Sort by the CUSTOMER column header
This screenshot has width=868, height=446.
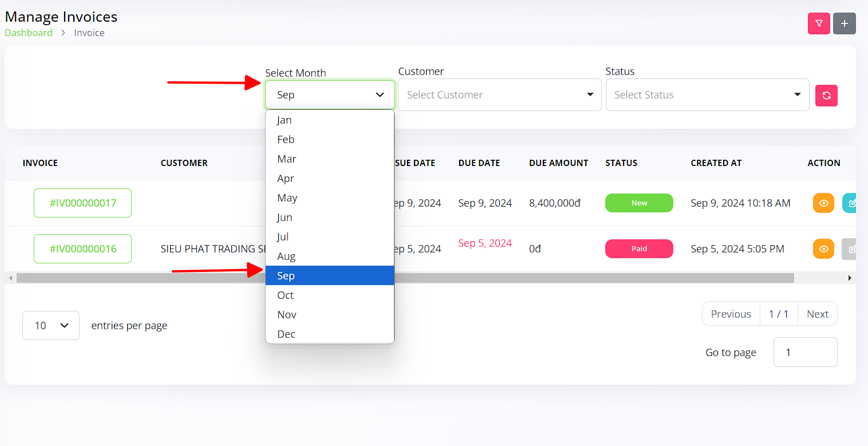(x=184, y=163)
